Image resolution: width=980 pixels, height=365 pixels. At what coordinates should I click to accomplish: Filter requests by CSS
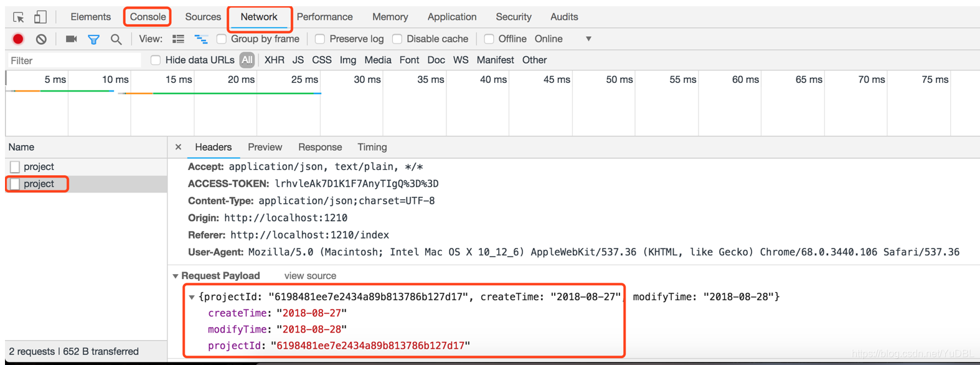[x=322, y=60]
